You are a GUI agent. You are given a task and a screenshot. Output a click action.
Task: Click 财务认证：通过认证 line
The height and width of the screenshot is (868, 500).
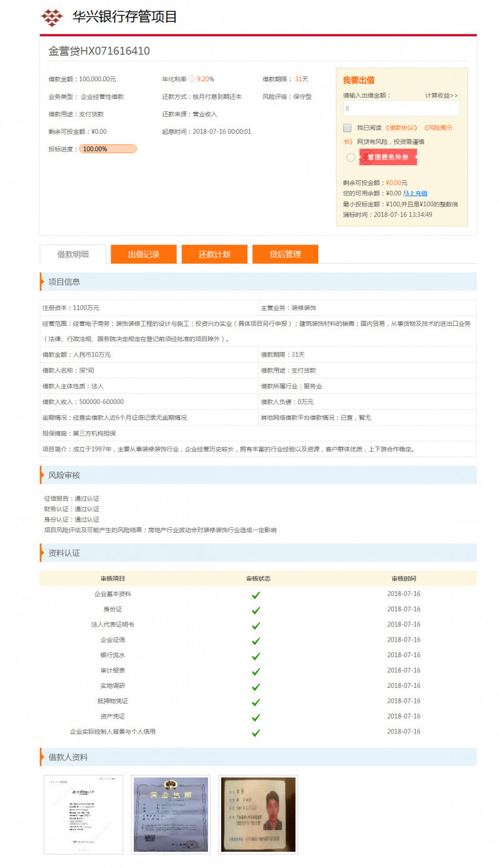tap(72, 509)
